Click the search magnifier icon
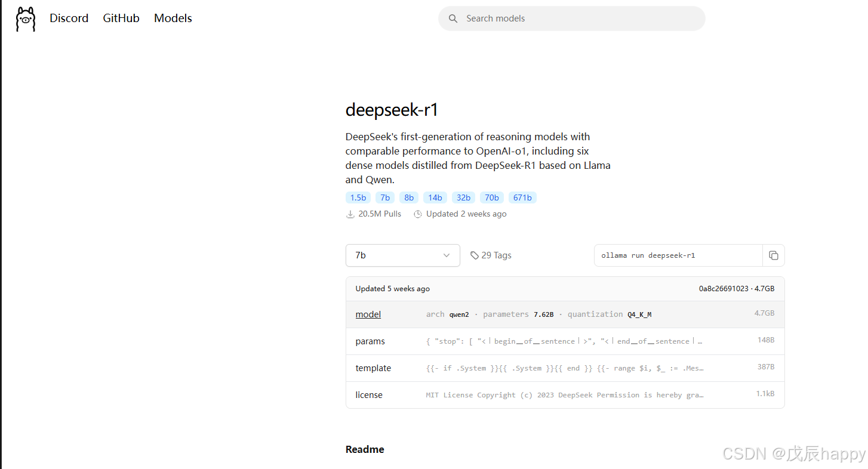Screen dimensions: 868x469 454,18
